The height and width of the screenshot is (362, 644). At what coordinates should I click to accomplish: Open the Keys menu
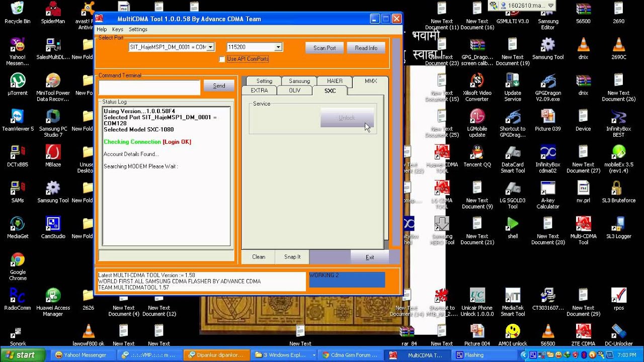click(118, 29)
